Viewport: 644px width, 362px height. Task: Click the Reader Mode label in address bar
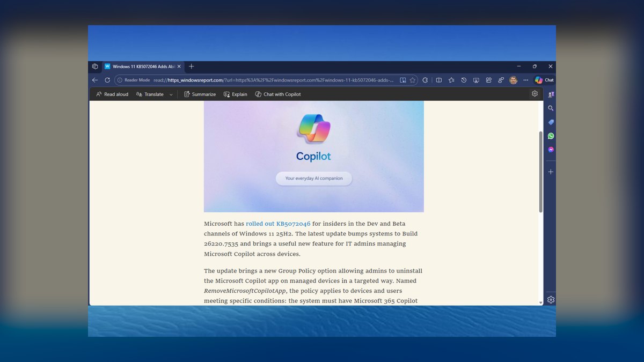click(137, 80)
